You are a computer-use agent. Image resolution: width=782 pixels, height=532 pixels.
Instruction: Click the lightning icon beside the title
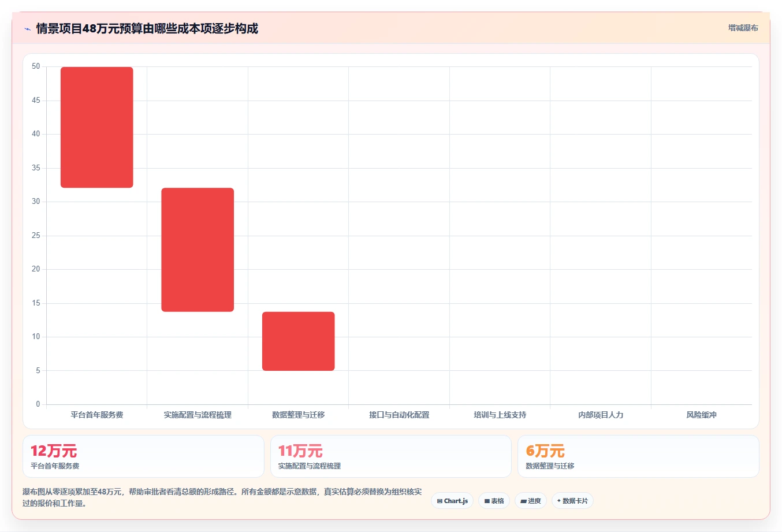pos(27,29)
